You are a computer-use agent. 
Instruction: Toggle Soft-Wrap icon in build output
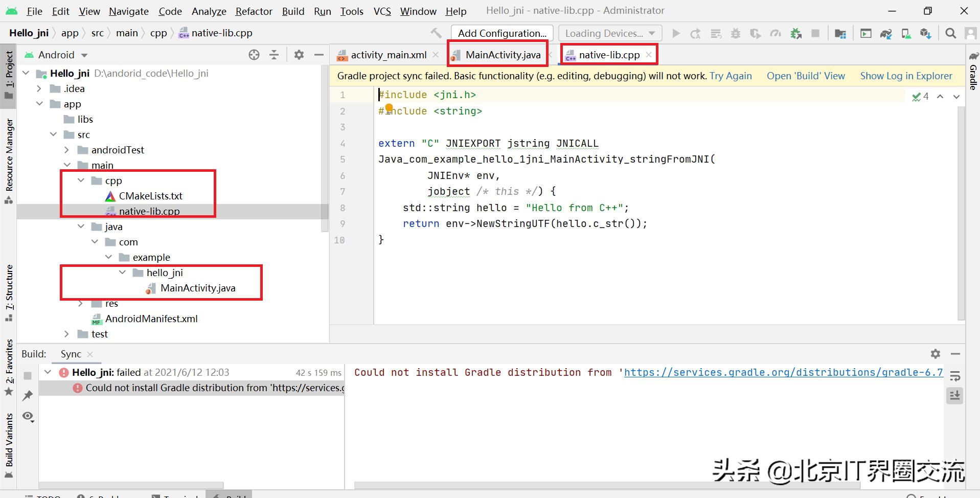(954, 377)
